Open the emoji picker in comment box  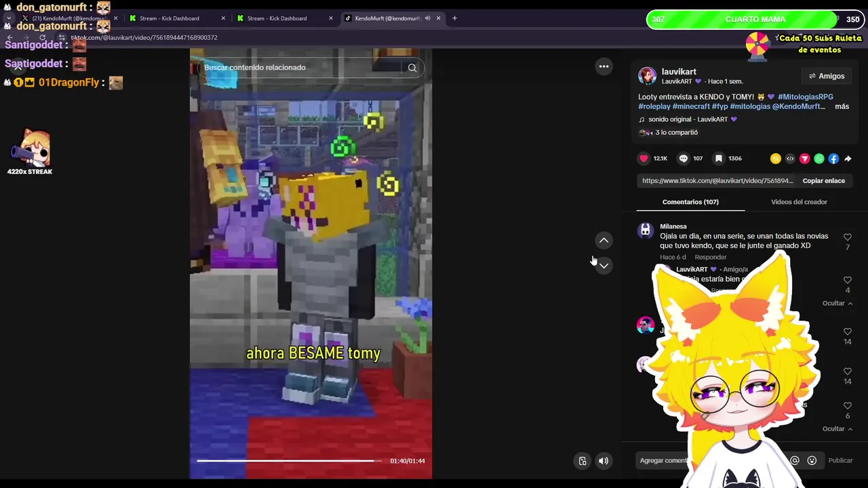(x=812, y=460)
